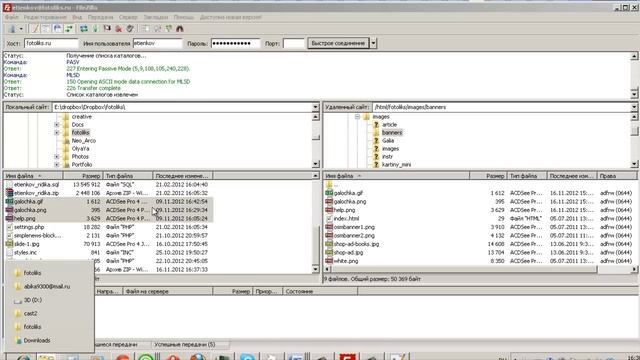The height and width of the screenshot is (360, 640).
Task: Open the Передача menu
Action: coord(100,17)
